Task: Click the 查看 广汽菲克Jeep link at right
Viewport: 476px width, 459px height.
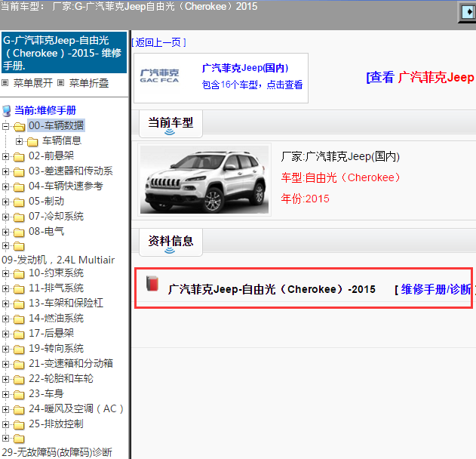Action: coord(421,77)
